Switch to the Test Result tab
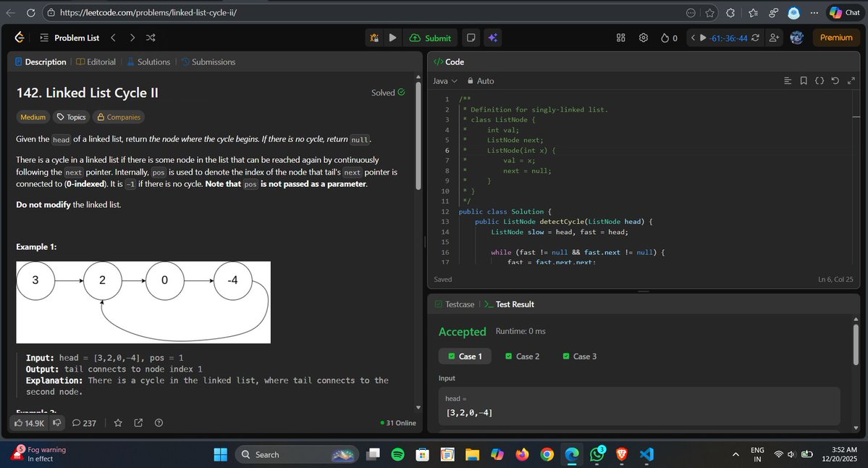The width and height of the screenshot is (868, 468). (x=509, y=304)
